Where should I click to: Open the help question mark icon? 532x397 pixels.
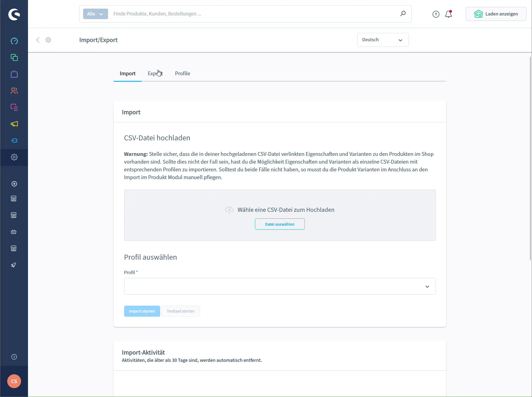[436, 14]
